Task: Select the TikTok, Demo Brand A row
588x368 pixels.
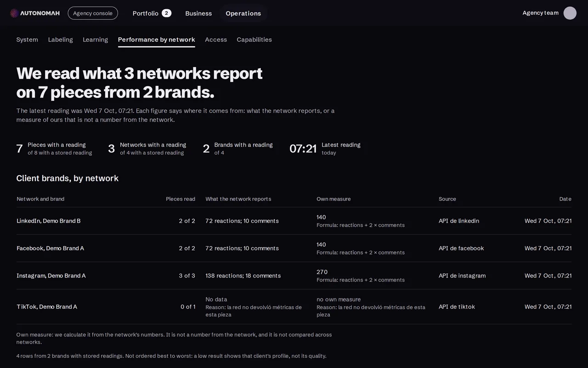Action: (294, 307)
